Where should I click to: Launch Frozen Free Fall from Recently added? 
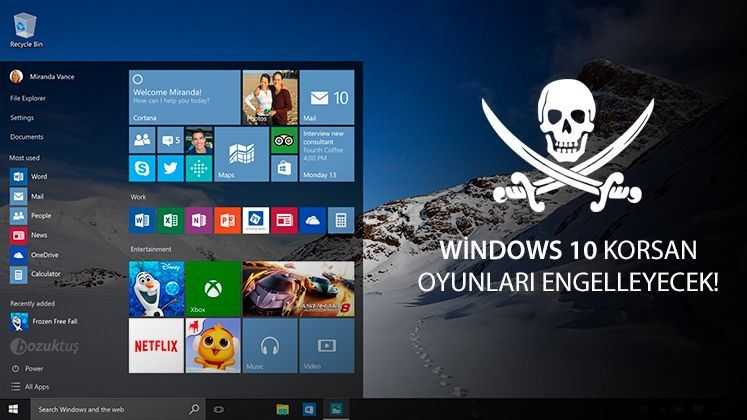43,322
